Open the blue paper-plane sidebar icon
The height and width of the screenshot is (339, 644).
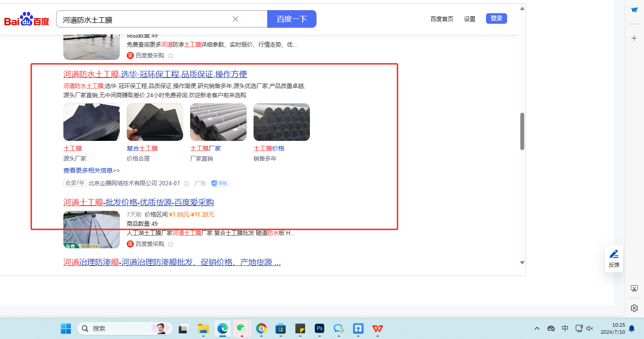click(634, 10)
